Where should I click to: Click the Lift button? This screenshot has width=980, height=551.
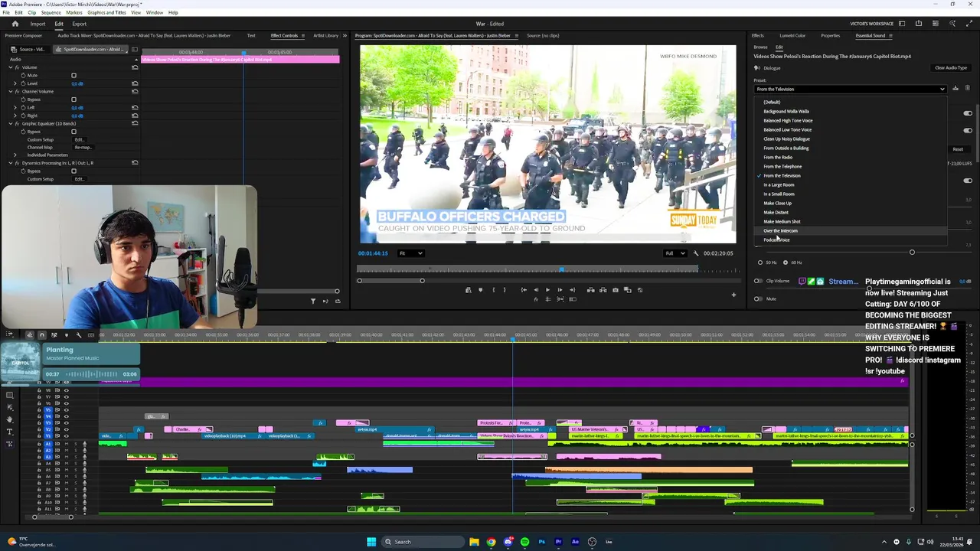point(590,290)
